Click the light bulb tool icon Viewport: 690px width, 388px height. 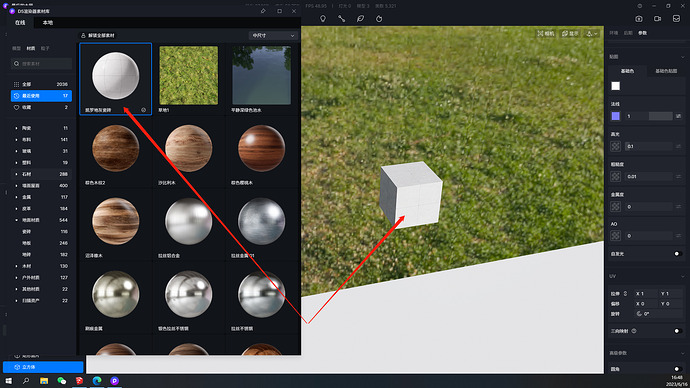pos(323,18)
